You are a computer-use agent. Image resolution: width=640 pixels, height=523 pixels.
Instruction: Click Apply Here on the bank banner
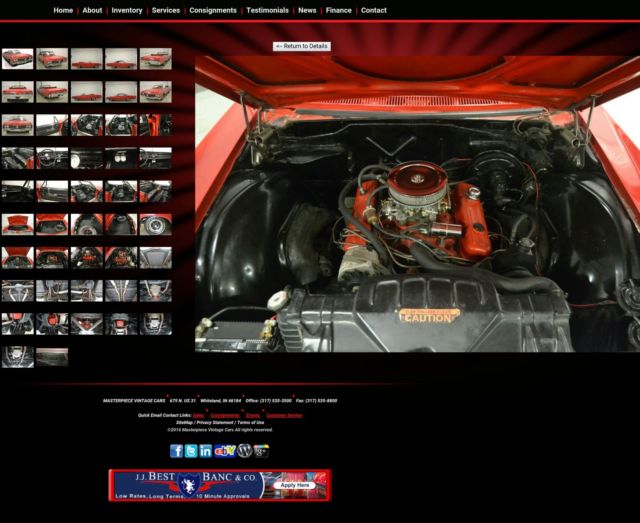pos(295,485)
